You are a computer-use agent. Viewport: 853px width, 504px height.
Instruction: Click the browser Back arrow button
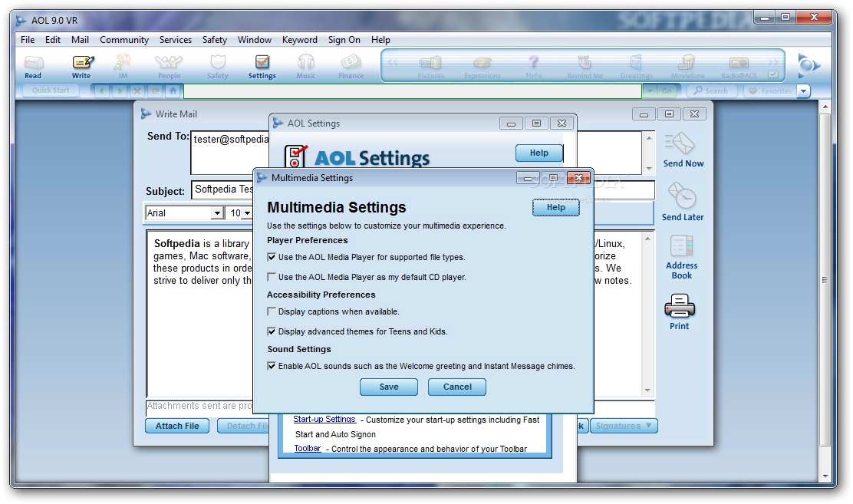(x=102, y=91)
